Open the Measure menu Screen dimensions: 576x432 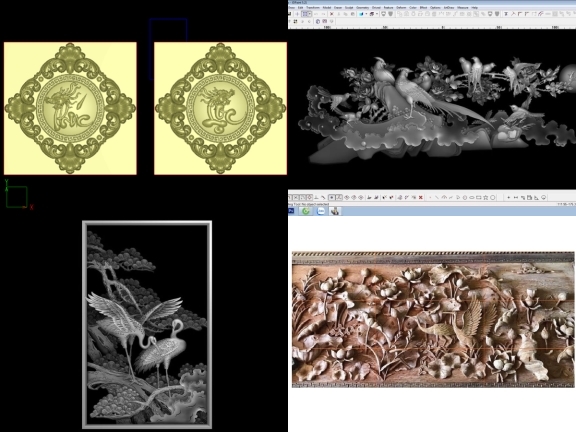click(462, 7)
